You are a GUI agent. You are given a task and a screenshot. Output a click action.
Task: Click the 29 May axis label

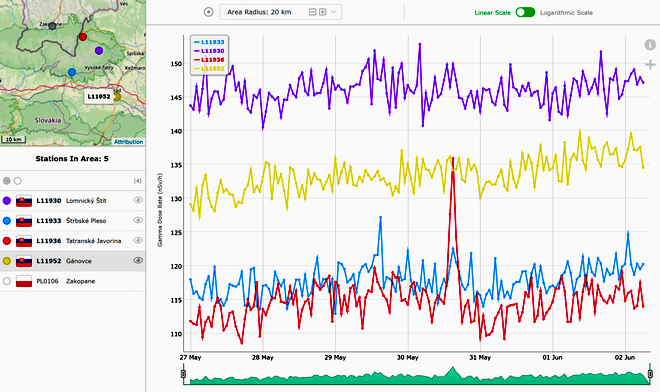[335, 357]
